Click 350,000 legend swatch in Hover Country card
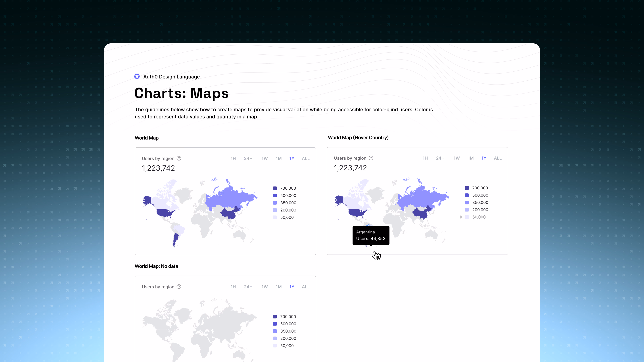 click(x=467, y=203)
